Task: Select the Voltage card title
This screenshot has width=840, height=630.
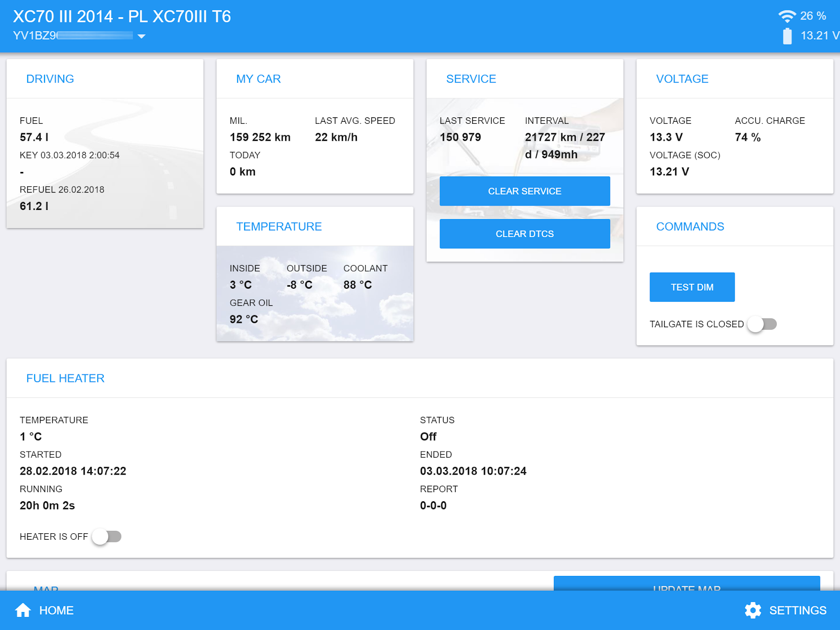Action: tap(682, 79)
